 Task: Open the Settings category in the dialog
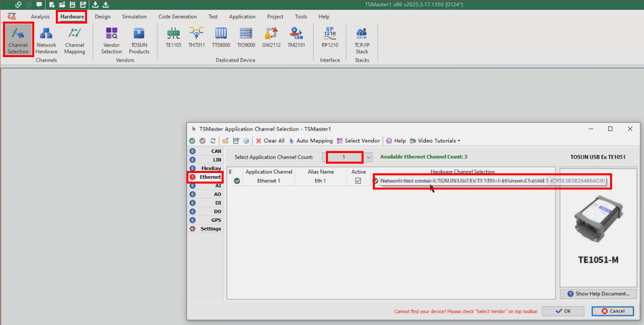pos(206,229)
